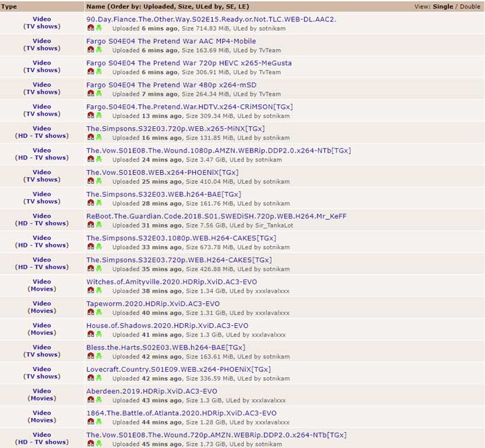Click green trusted icon for Tapeworm.2020 row

98,312
